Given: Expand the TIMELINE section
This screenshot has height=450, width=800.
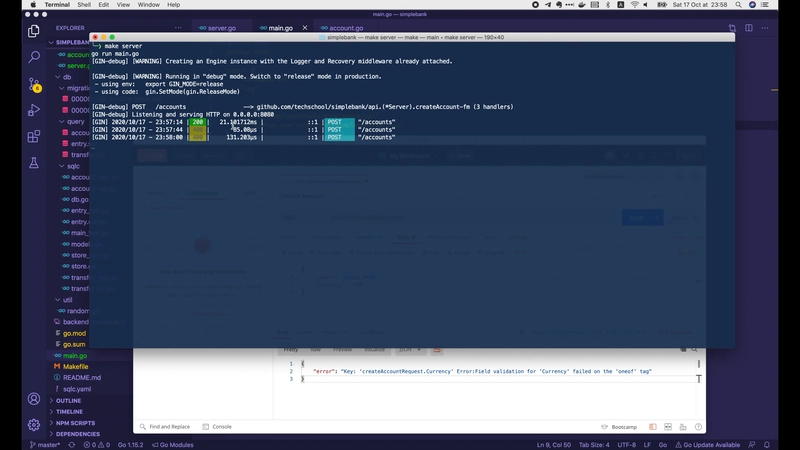Looking at the screenshot, I should [69, 411].
